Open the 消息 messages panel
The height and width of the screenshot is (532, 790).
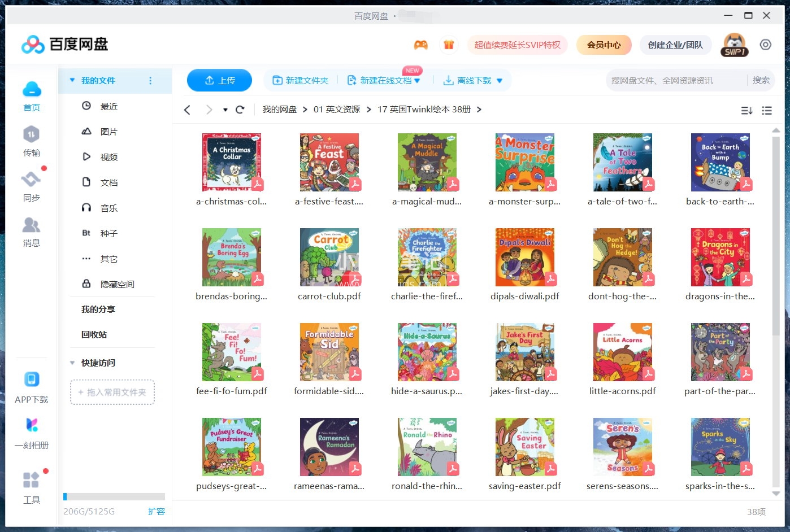point(32,232)
